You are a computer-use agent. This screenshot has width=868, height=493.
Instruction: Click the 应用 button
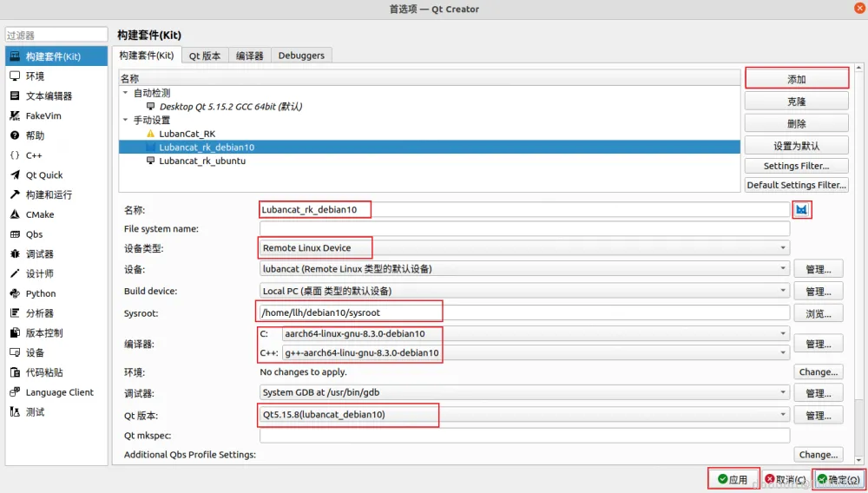[x=733, y=479]
